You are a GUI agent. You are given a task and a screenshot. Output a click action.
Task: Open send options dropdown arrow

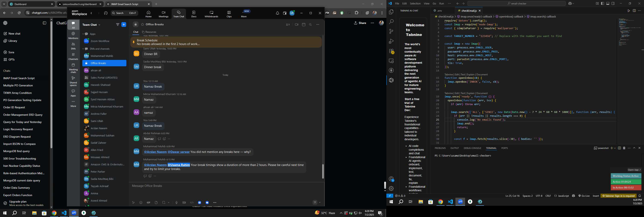coord(320,203)
